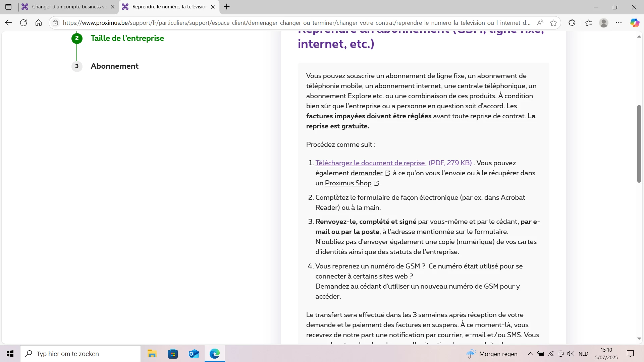
Task: Select the 'Reprendre le numéro, la télévision' tab
Action: tap(169, 7)
